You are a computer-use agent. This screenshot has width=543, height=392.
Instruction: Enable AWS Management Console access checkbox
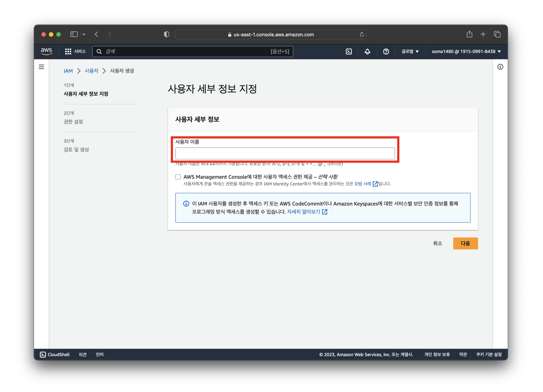pos(178,177)
